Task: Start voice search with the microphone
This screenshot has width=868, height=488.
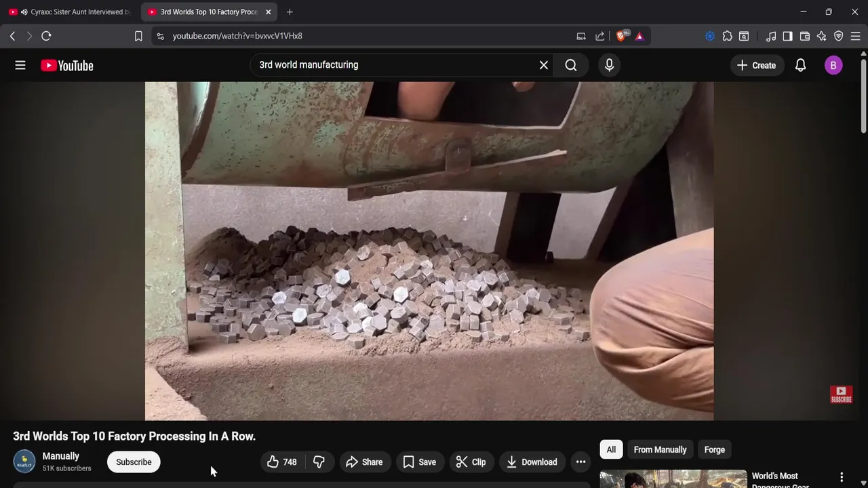Action: click(609, 65)
